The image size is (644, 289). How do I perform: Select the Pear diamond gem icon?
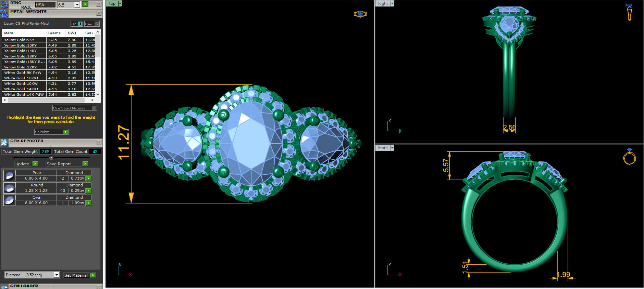click(9, 176)
